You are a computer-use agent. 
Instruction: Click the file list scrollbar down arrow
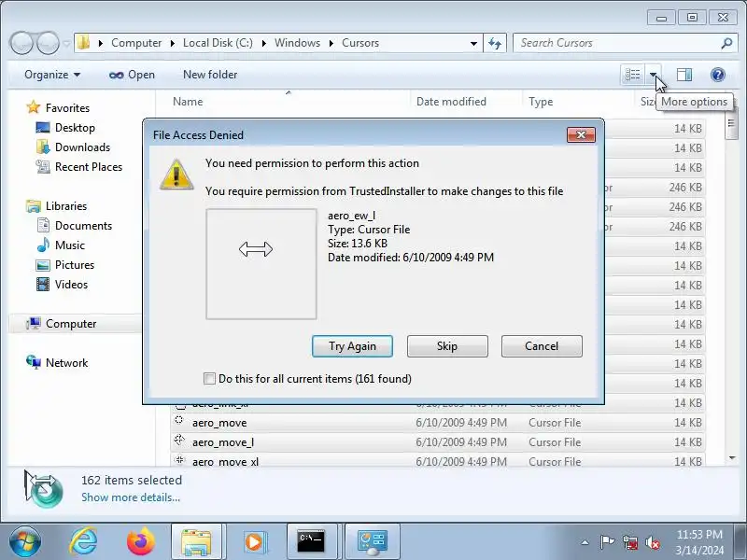tap(732, 458)
